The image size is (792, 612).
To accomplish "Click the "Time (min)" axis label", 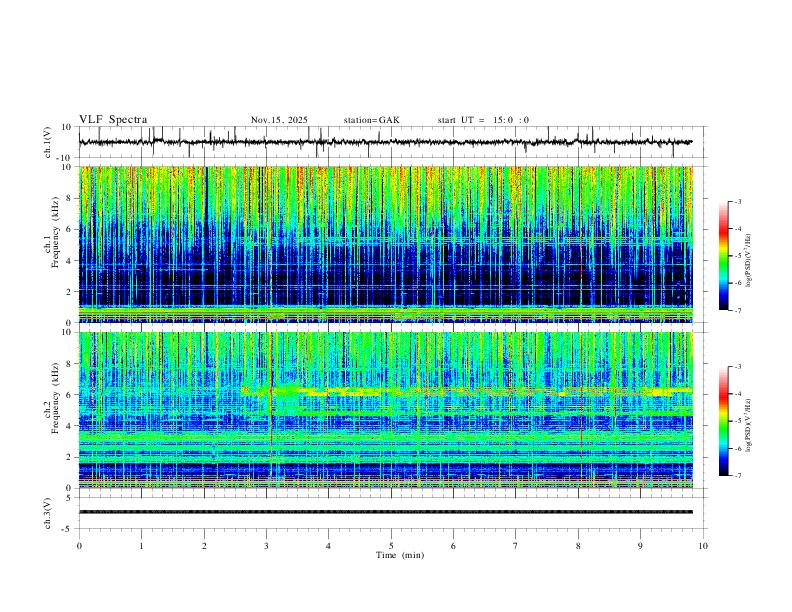I will 400,555.
